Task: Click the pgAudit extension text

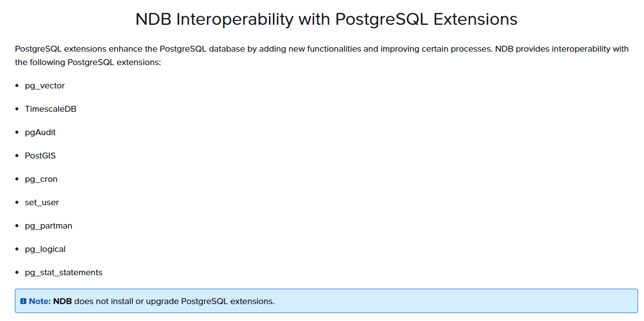Action: [x=40, y=132]
